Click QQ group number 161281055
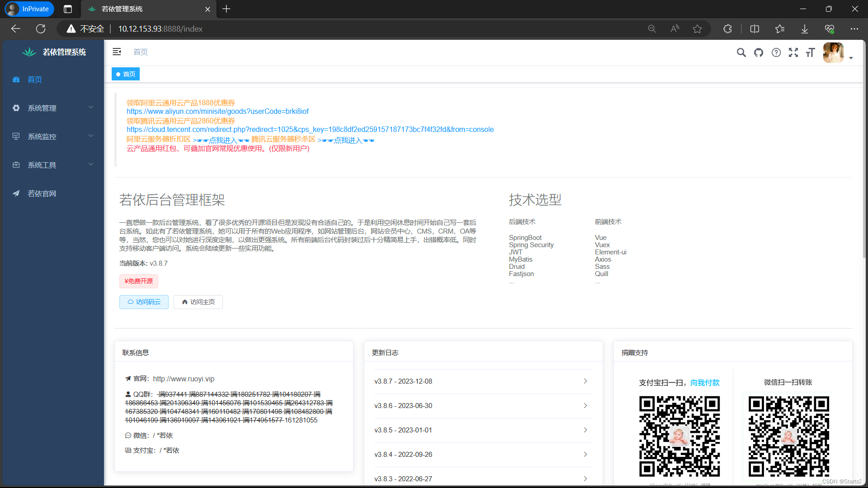Image resolution: width=868 pixels, height=488 pixels. click(x=301, y=420)
